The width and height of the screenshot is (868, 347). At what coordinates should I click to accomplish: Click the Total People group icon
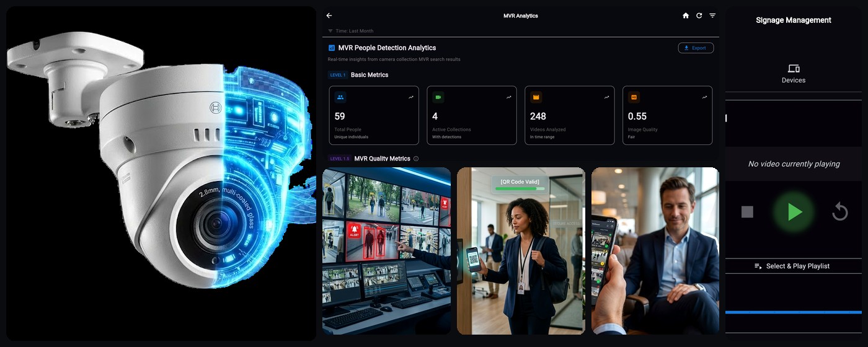340,97
